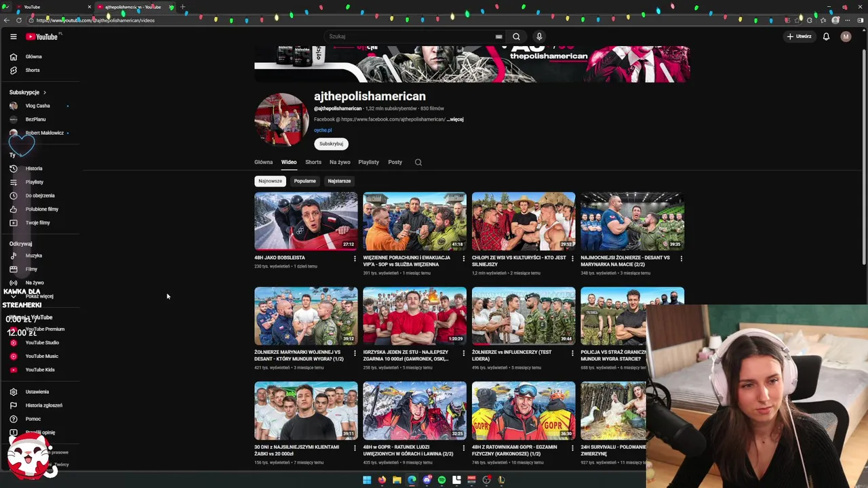Open options menu for WIĘZIENNE PORACHUNKI video
This screenshot has height=488, width=868.
click(464, 258)
